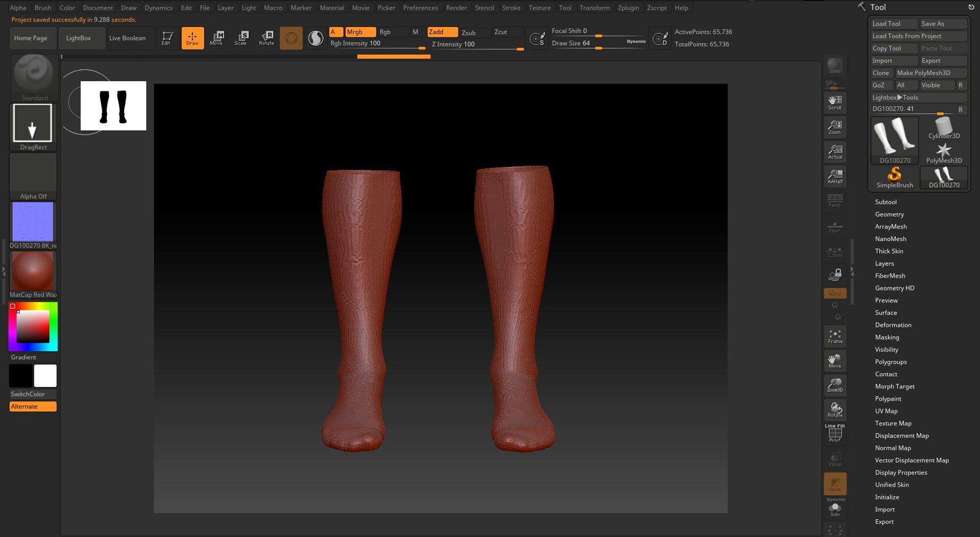This screenshot has width=980, height=537.
Task: Select the Move transform icon
Action: click(216, 38)
